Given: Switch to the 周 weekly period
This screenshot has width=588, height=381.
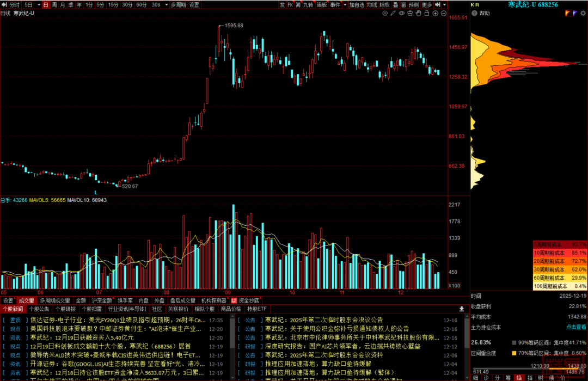Looking at the screenshot, I should 54,4.
